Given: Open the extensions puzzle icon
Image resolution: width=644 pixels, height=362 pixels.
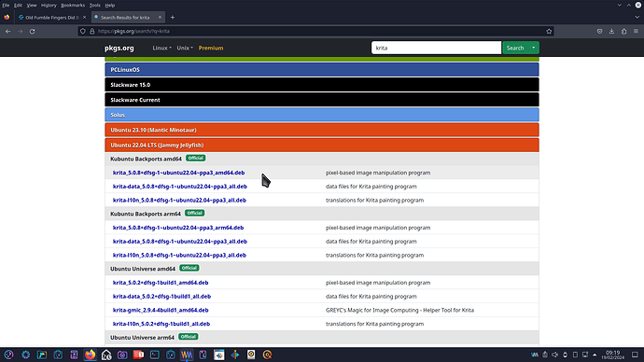Looking at the screenshot, I should click(623, 31).
